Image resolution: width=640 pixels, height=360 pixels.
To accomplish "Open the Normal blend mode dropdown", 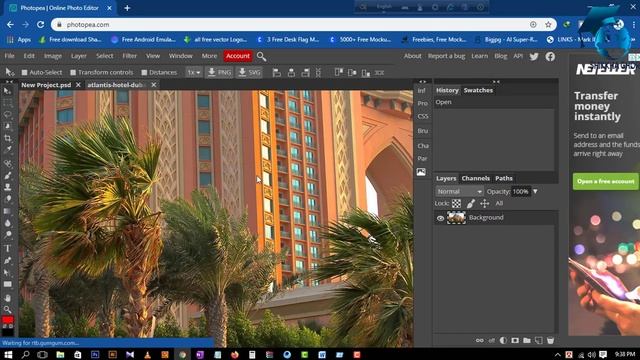I will point(460,191).
